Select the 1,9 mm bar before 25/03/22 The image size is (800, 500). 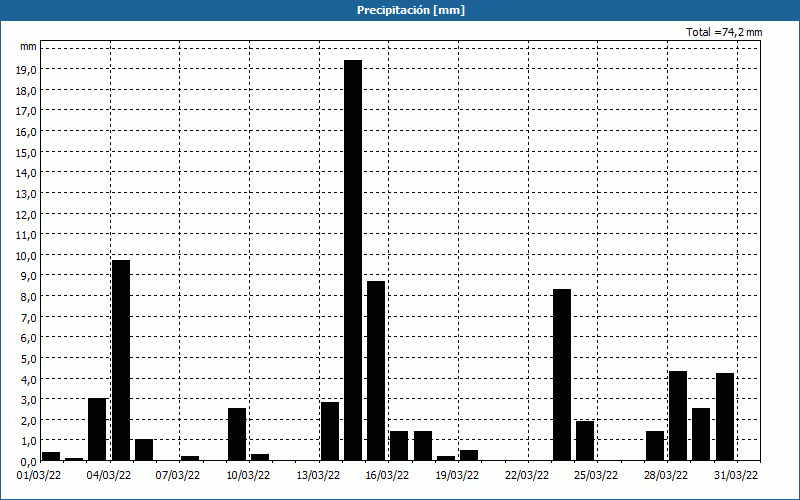point(585,441)
